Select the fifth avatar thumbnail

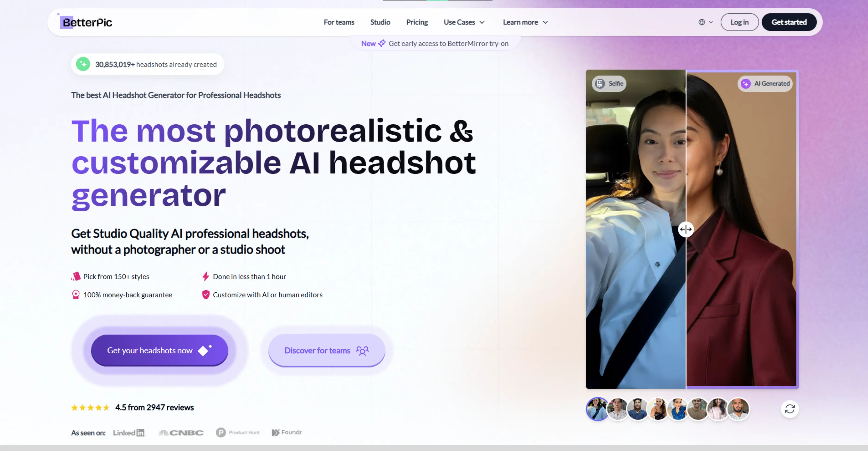[x=678, y=409]
